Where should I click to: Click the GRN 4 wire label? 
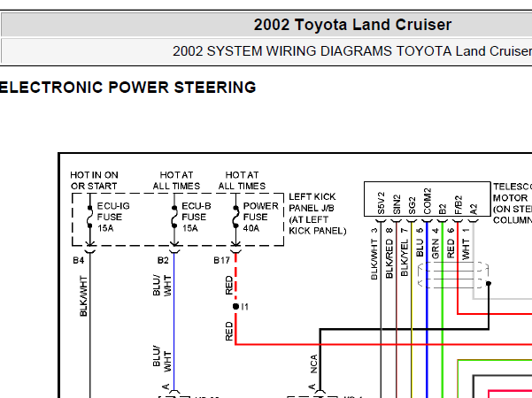[436, 243]
